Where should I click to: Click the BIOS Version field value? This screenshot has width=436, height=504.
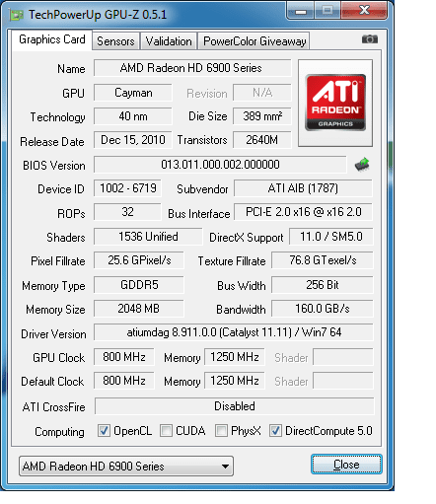(220, 165)
